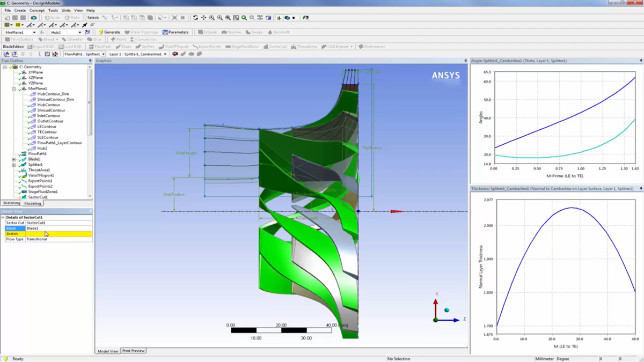Viewport: 644px width, 362px height.
Task: Click the StageFluidZone toolbar tool
Action: pyautogui.click(x=242, y=47)
